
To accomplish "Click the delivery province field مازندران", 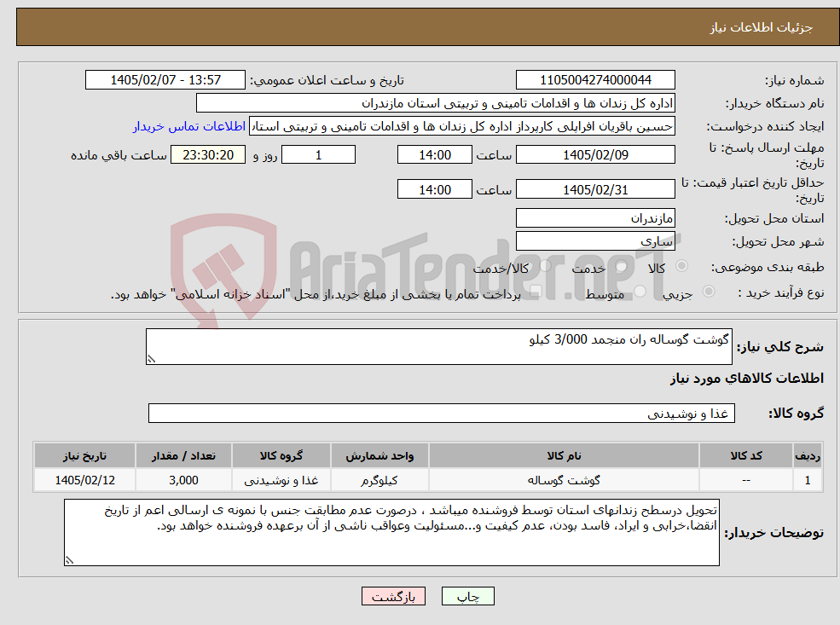I will pyautogui.click(x=595, y=218).
